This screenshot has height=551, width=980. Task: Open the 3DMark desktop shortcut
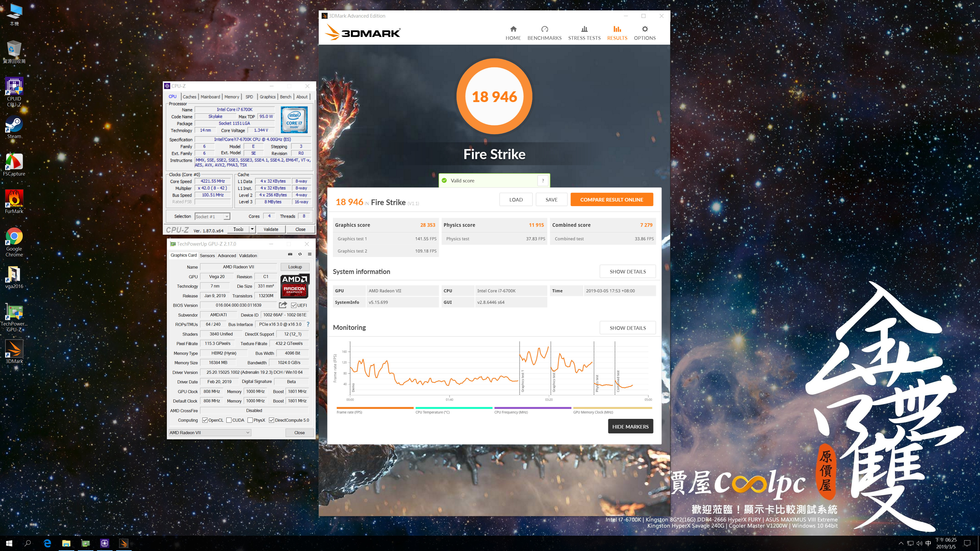[x=14, y=352]
